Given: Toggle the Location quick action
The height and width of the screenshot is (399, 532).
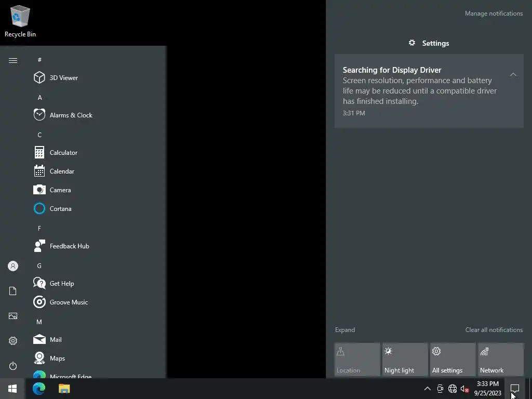Looking at the screenshot, I should pos(357,360).
